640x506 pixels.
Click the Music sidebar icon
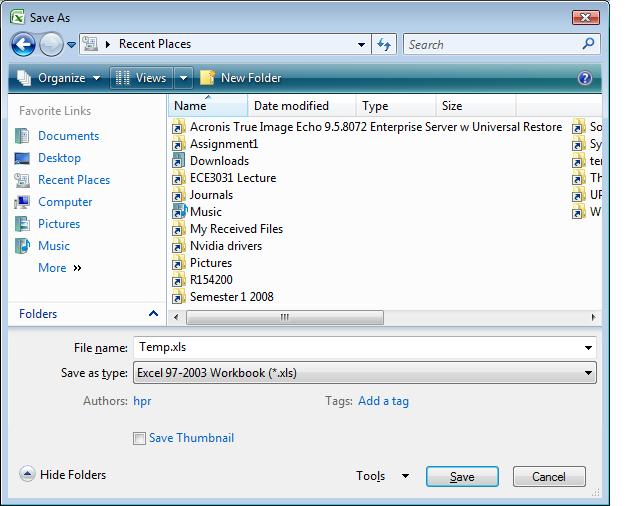22,246
